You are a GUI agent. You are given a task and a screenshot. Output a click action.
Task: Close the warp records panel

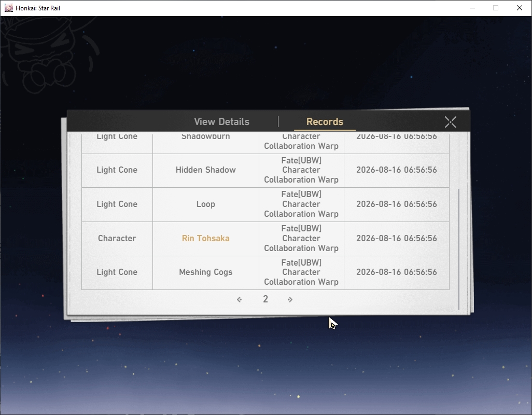click(450, 122)
